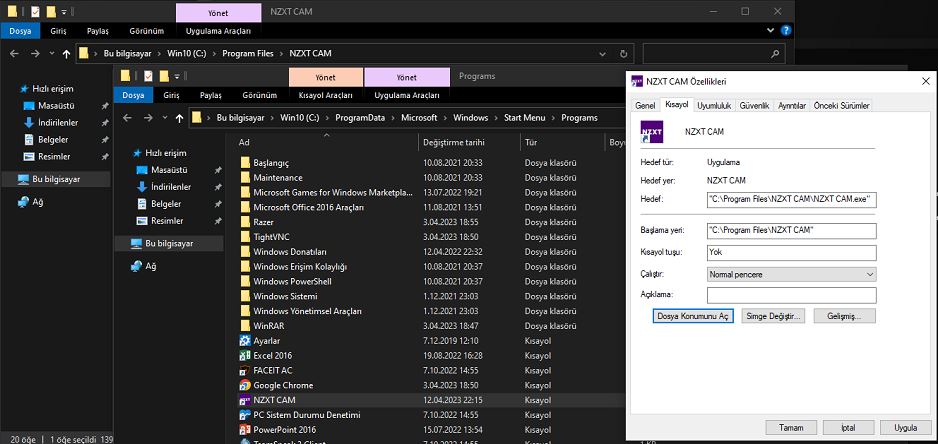Screen dimensions: 938x444
Task: Select Bu bilgisayar in the Programs window sidebar
Action: (169, 244)
